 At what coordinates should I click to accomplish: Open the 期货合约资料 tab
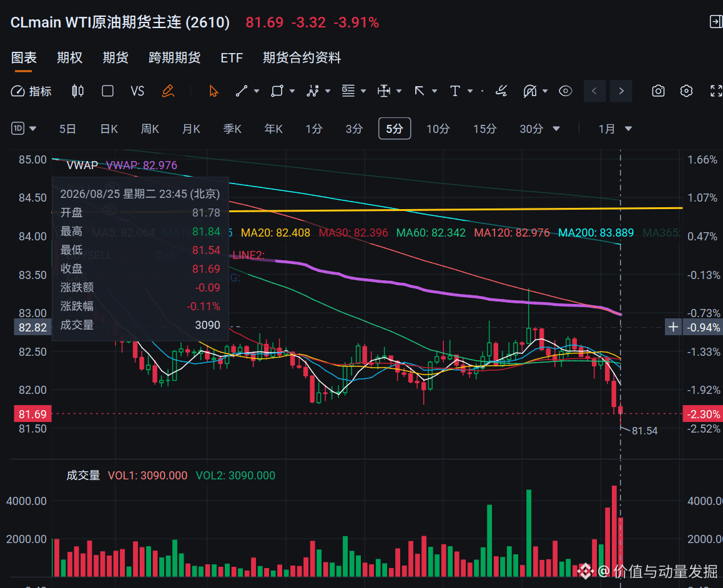coord(302,57)
